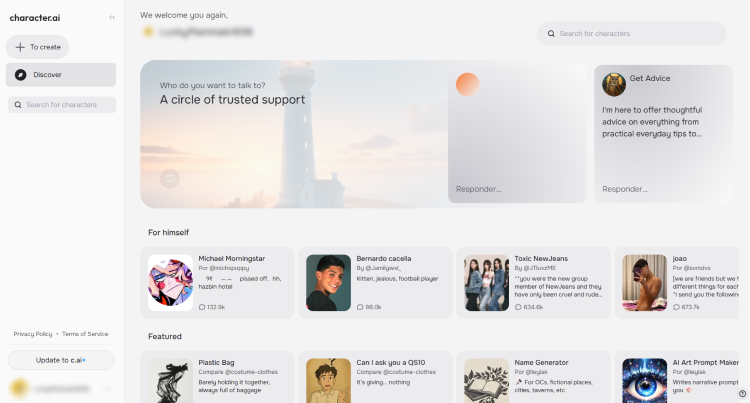Click the sidebar user avatar
This screenshot has width=750, height=403.
[19, 389]
